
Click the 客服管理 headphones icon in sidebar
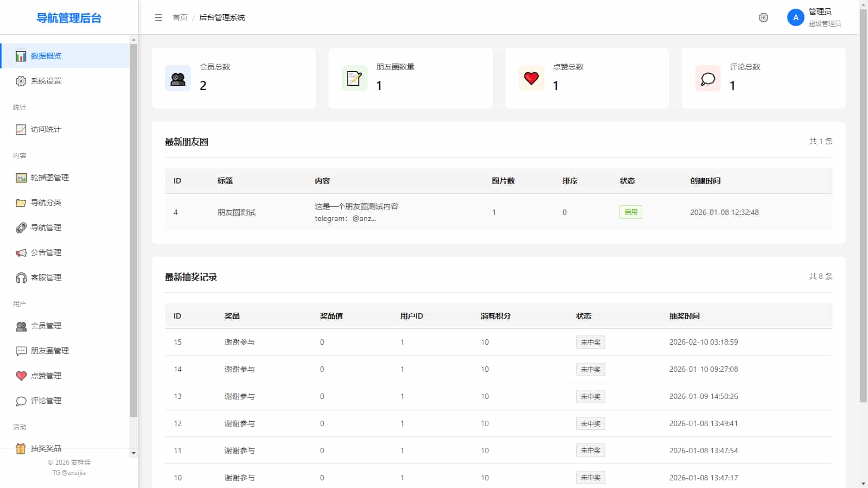(x=21, y=278)
